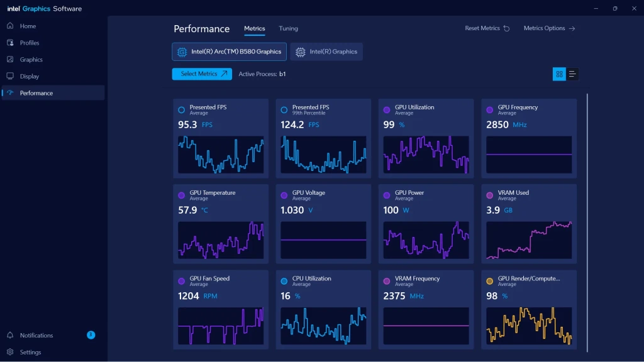The image size is (644, 362).
Task: Click the Presented FPS Average graph
Action: coord(221,155)
